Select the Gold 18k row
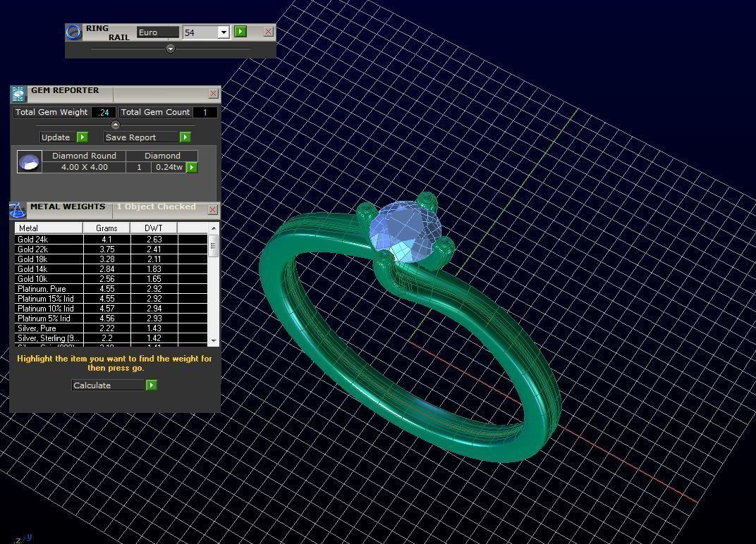Image resolution: width=756 pixels, height=544 pixels. pyautogui.click(x=111, y=259)
